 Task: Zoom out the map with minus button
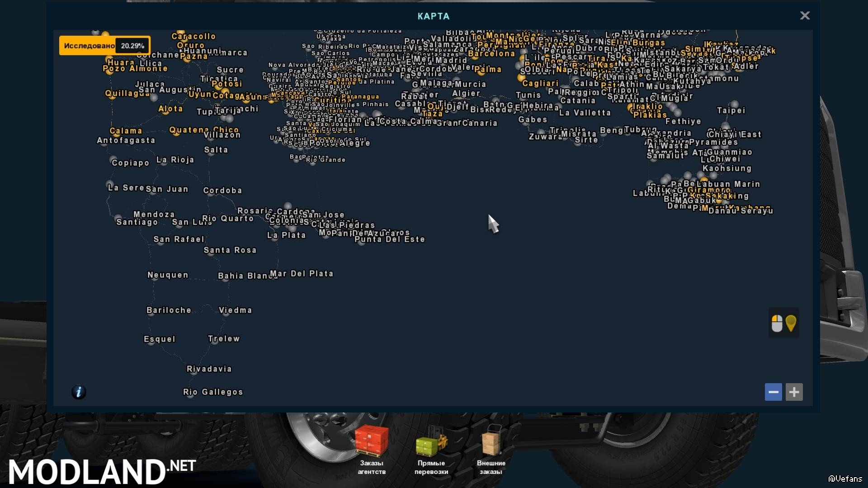(773, 392)
